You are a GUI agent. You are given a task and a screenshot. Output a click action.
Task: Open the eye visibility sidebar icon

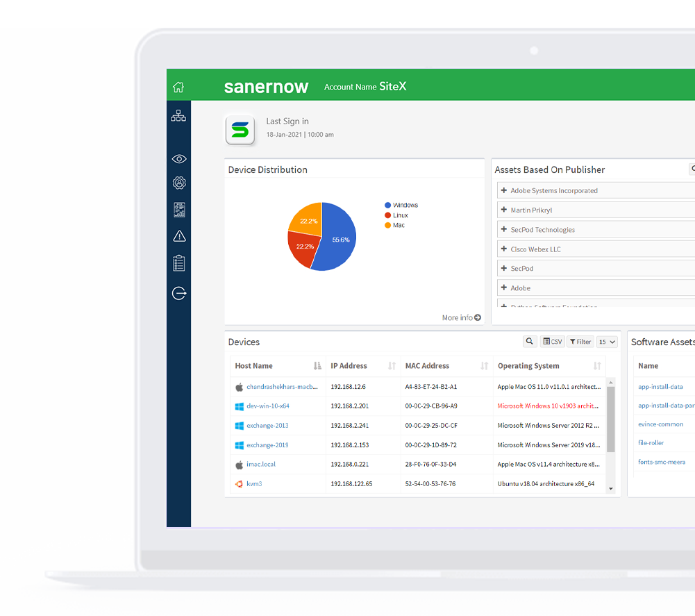click(179, 159)
